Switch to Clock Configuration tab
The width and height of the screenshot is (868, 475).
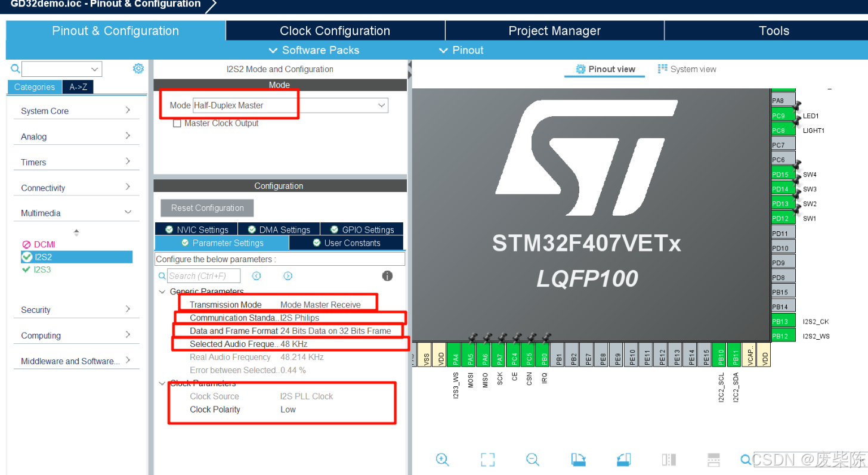335,31
